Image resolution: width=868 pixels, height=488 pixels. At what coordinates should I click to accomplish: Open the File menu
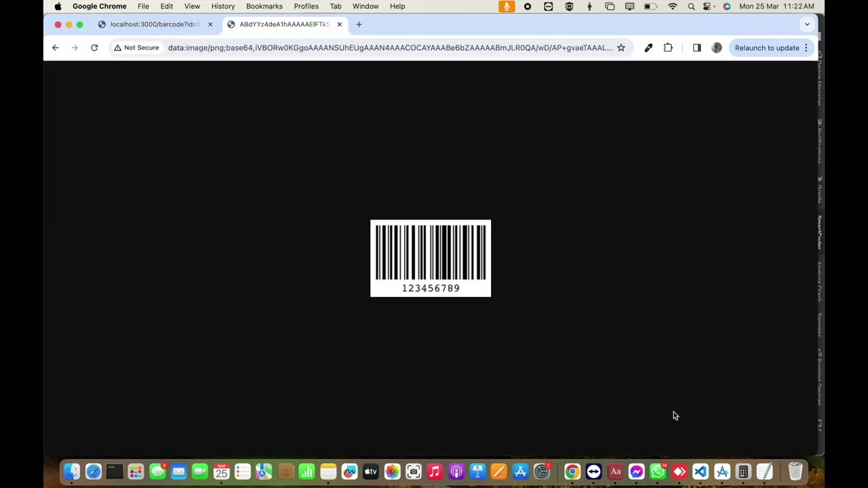click(143, 6)
